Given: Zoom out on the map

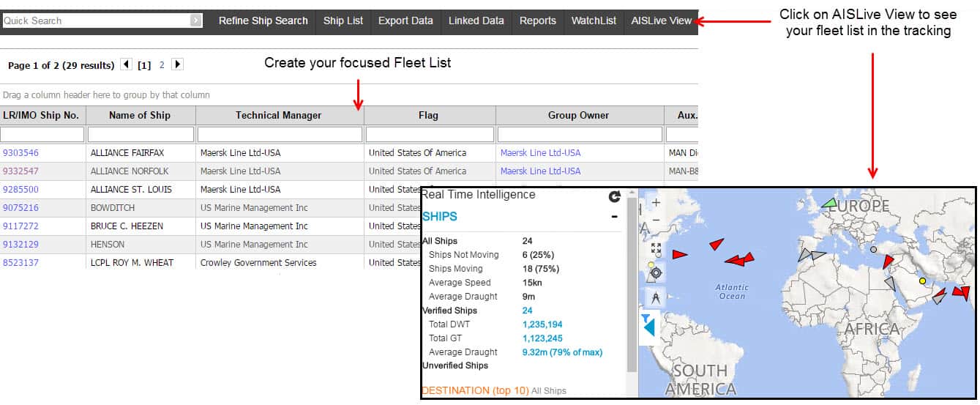Looking at the screenshot, I should coord(656,220).
